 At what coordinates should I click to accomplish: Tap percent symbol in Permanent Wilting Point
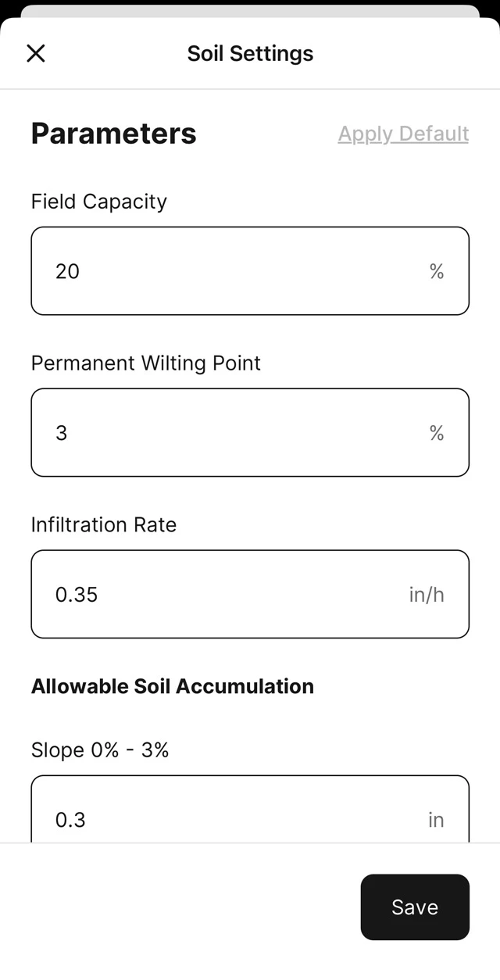point(437,433)
